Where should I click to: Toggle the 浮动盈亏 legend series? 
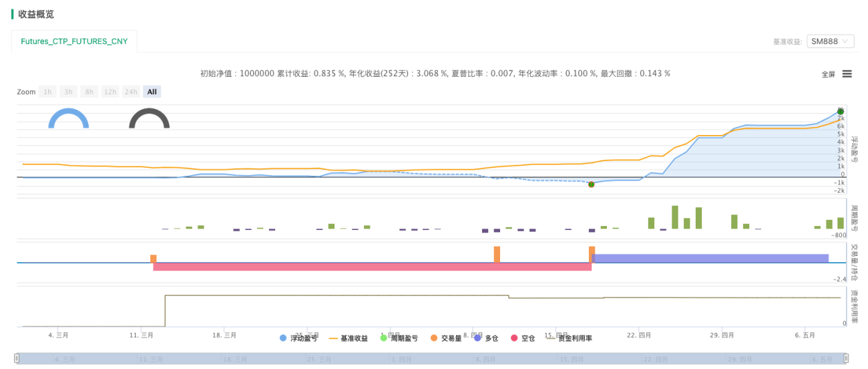[298, 338]
